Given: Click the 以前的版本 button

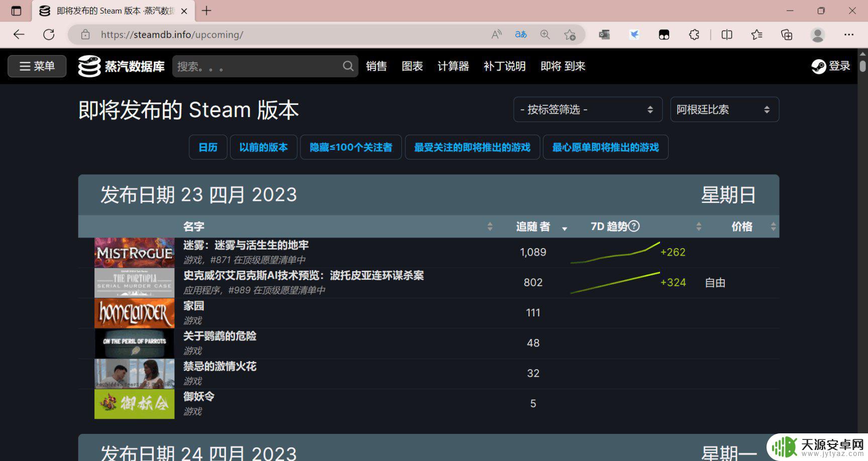Looking at the screenshot, I should (x=264, y=147).
